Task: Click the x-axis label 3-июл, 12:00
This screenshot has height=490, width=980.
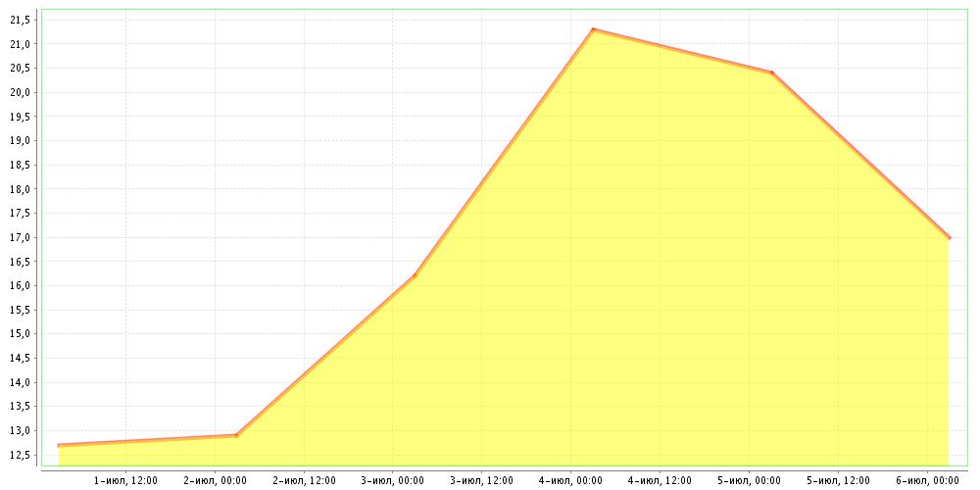Action: [x=482, y=480]
